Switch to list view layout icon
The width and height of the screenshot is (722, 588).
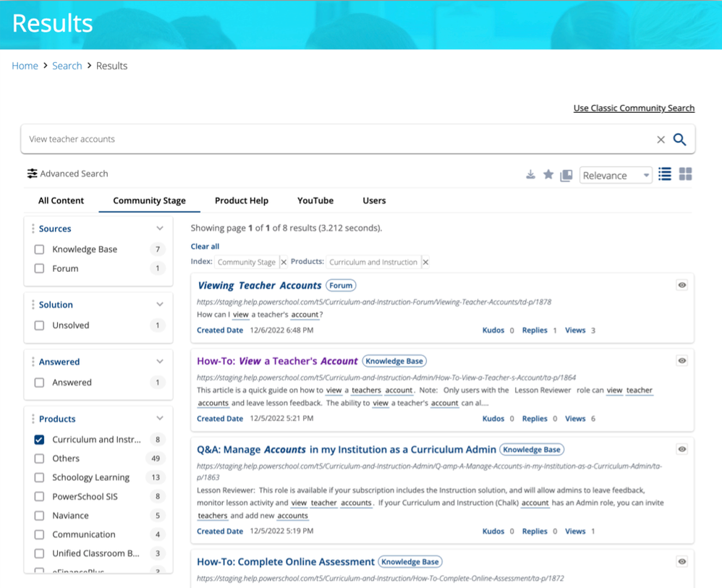coord(665,174)
